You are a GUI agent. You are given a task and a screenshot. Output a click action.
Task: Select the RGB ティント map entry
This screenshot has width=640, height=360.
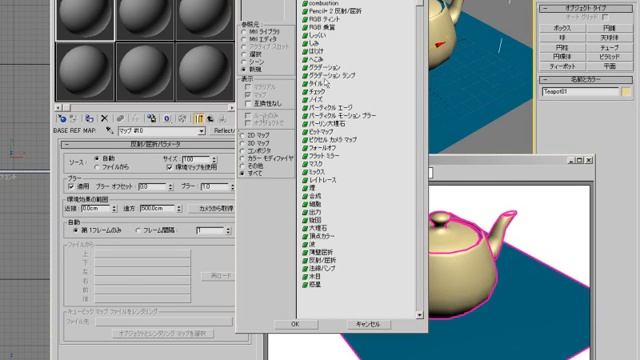(321, 19)
